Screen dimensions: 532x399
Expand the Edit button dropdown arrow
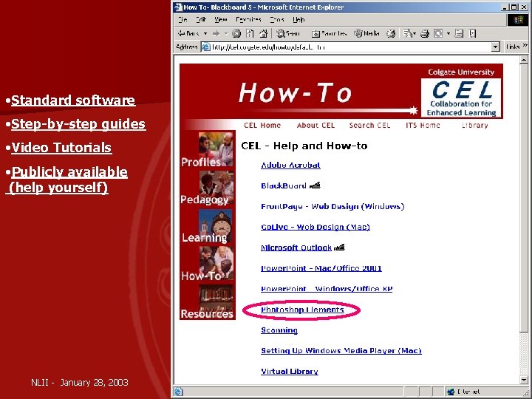449,33
